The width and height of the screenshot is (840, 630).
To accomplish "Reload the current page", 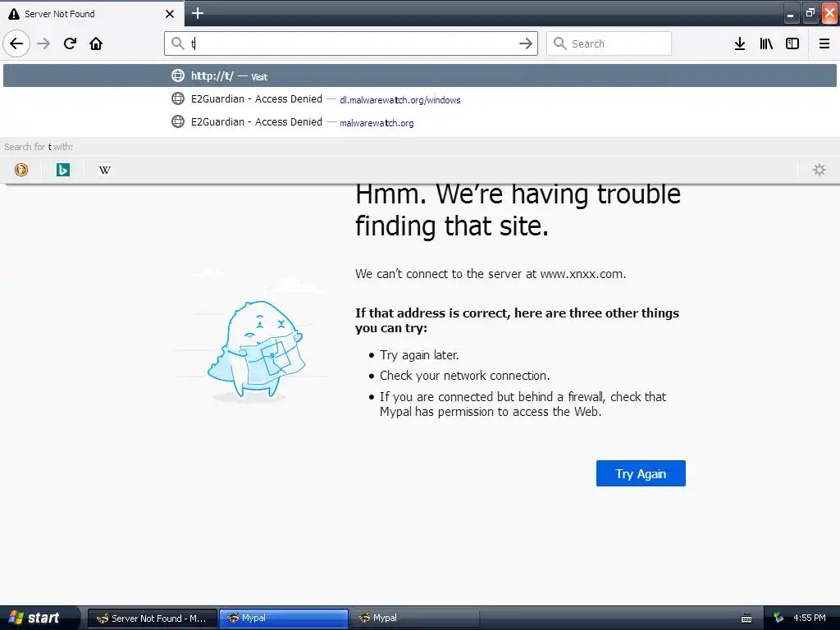I will pos(70,43).
